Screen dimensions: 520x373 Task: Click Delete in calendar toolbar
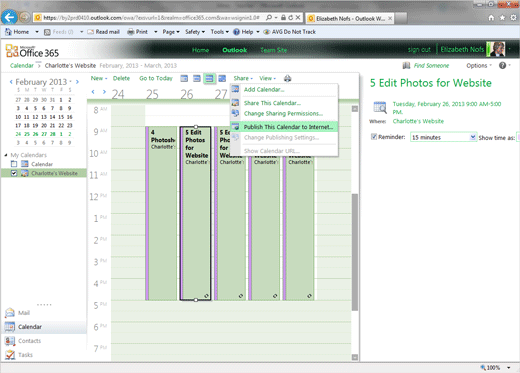(x=121, y=78)
